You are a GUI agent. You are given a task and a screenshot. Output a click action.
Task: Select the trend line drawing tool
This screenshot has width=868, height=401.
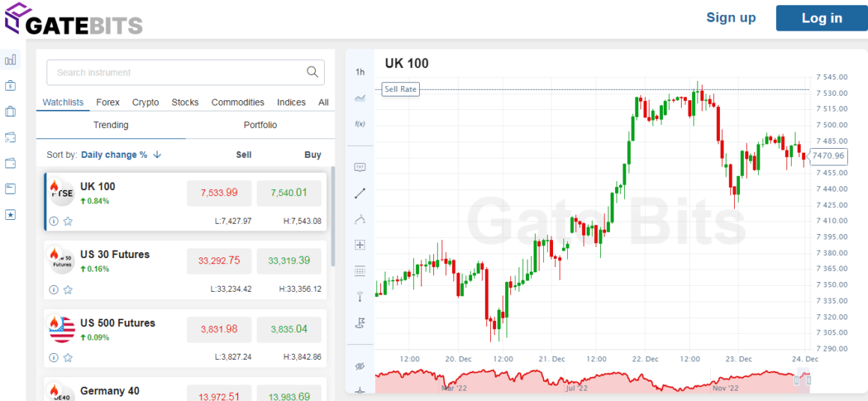coord(360,193)
